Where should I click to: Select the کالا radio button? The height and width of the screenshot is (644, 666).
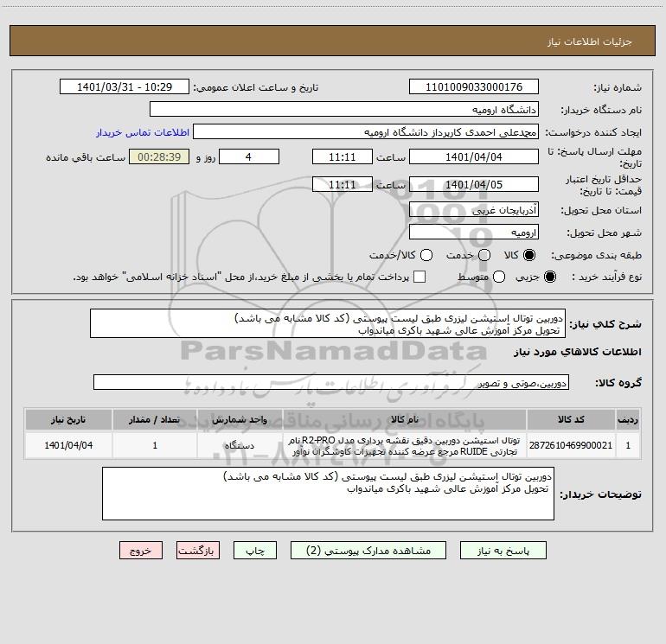528,255
